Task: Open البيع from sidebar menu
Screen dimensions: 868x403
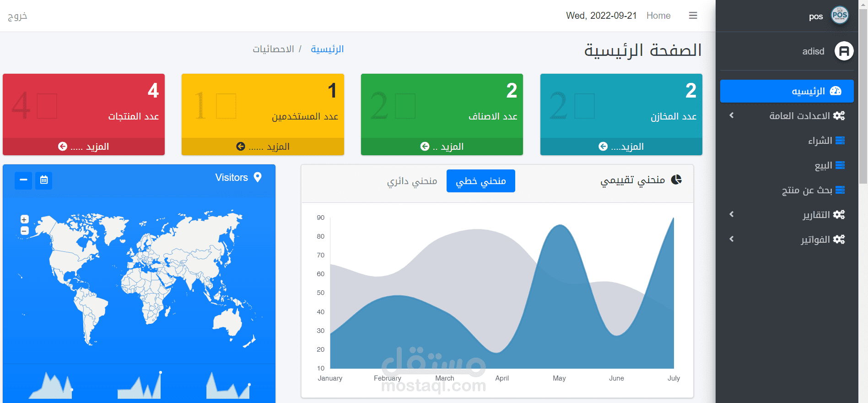Action: click(787, 165)
